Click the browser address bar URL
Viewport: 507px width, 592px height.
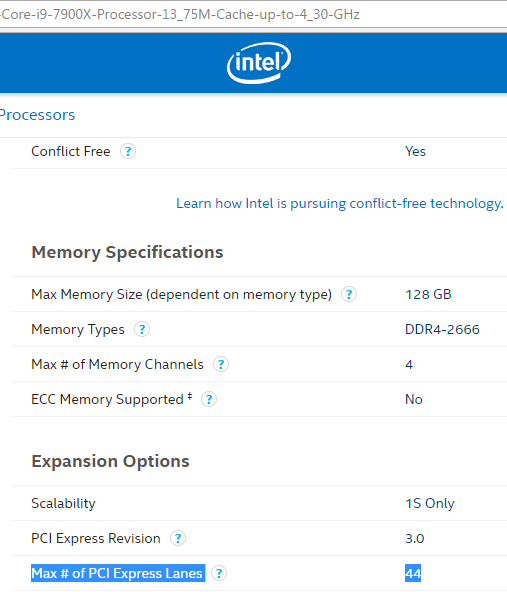(x=180, y=14)
